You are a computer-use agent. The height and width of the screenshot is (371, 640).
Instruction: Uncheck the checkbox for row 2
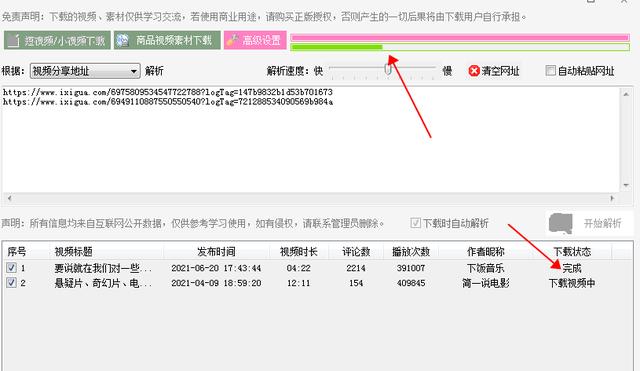[x=11, y=282]
